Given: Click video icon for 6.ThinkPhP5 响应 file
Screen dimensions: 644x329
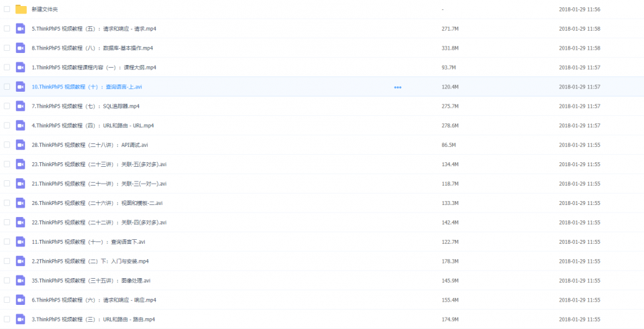Looking at the screenshot, I should tap(21, 300).
